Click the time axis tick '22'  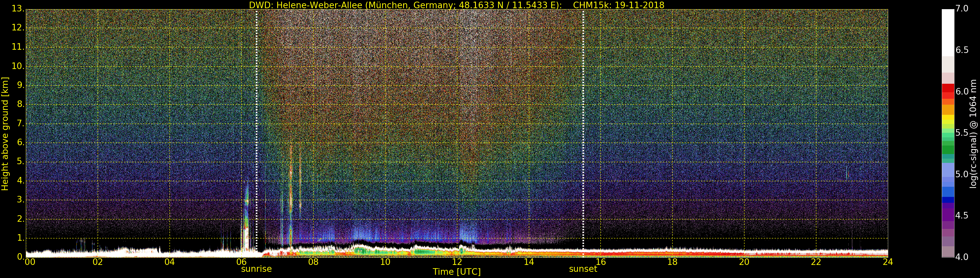[x=816, y=262]
